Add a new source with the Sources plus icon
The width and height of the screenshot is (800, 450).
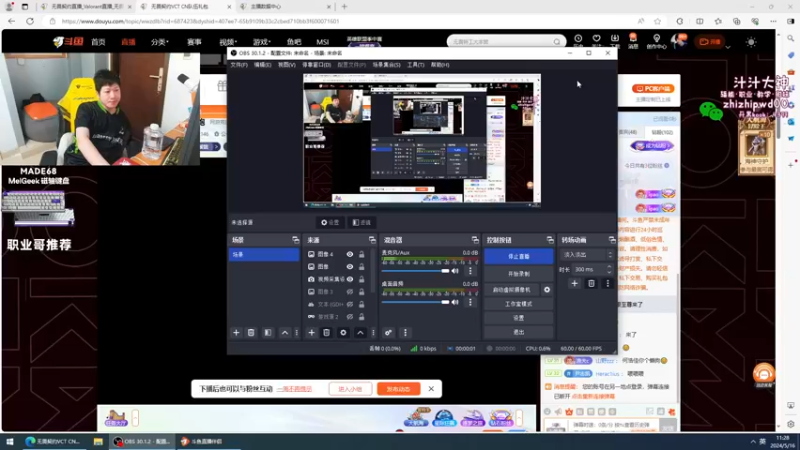[x=312, y=333]
